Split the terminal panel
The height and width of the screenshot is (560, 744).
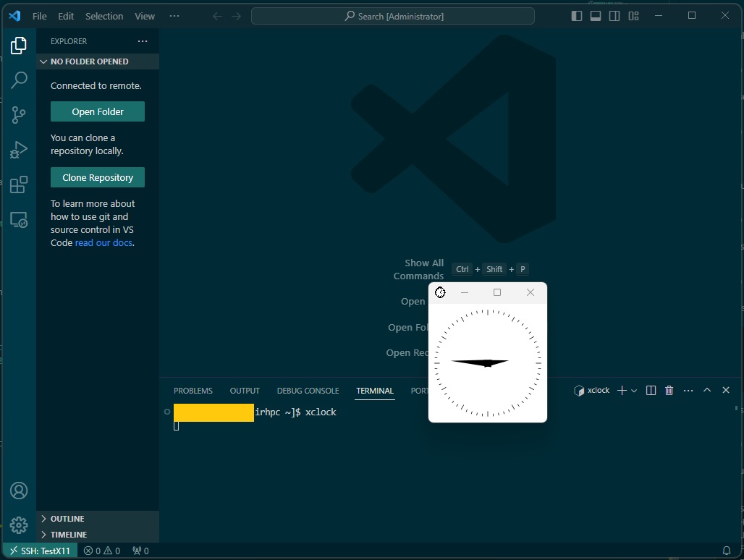click(x=651, y=391)
